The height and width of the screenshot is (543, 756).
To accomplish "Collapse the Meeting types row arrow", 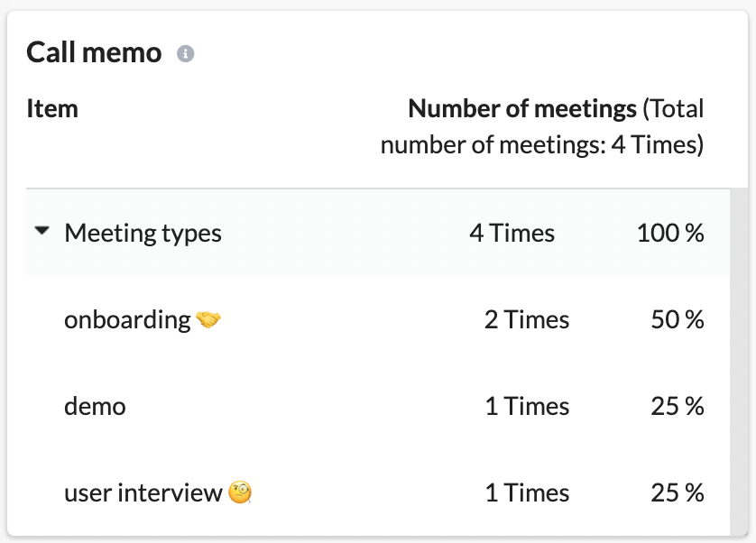I will 41,231.
